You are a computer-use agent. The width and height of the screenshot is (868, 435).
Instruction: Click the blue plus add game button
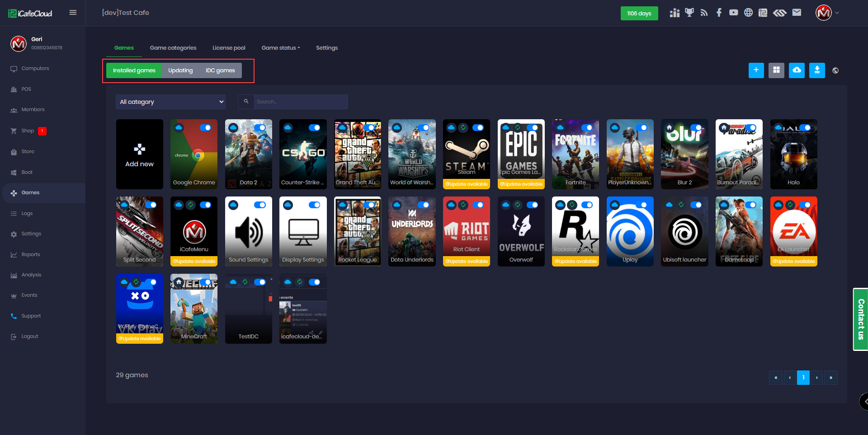756,70
